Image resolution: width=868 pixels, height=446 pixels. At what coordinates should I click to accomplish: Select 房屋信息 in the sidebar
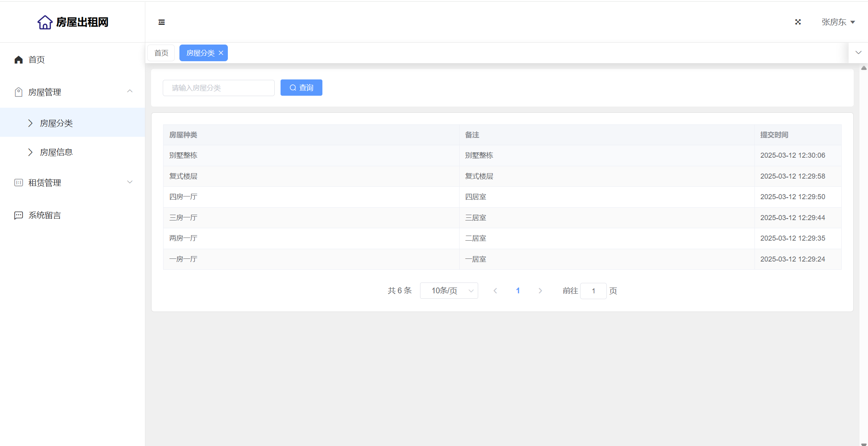click(x=56, y=152)
